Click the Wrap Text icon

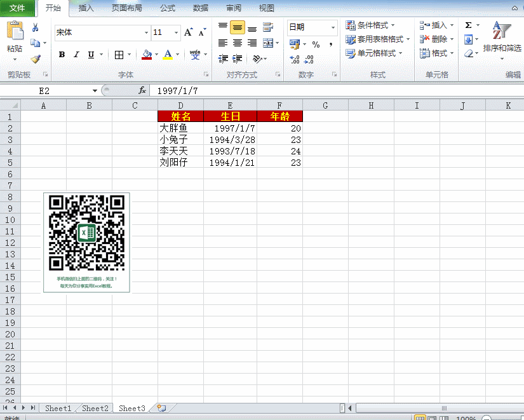(267, 27)
